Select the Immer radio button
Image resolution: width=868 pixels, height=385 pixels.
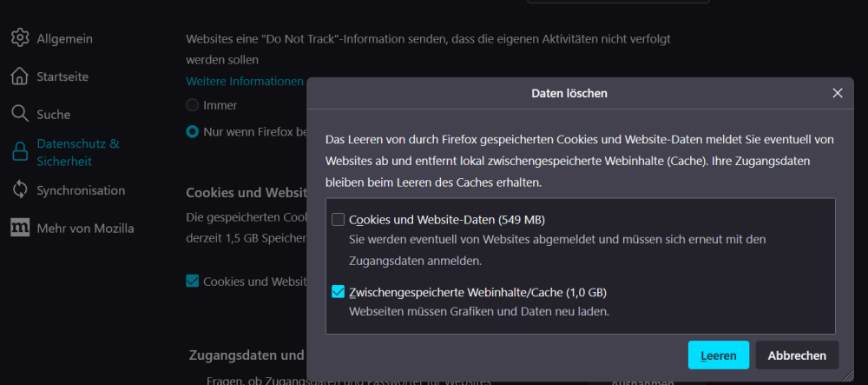[x=193, y=105]
